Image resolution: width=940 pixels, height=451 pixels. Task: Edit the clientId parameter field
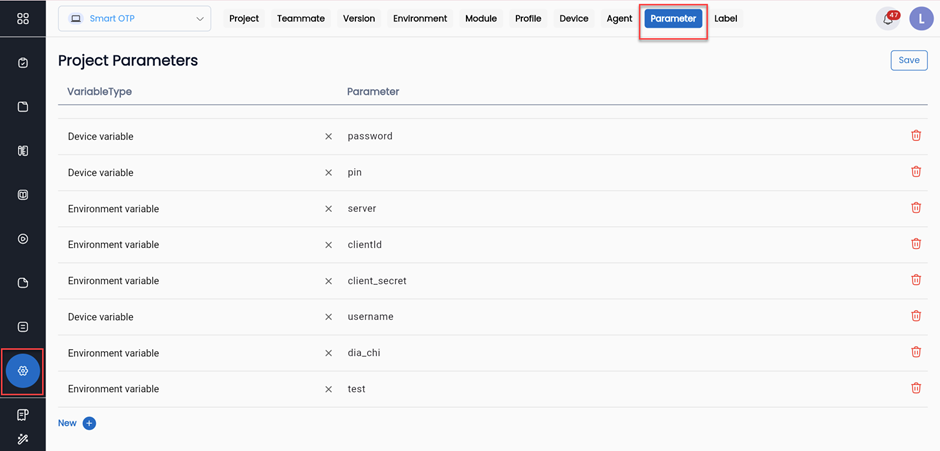pos(600,245)
